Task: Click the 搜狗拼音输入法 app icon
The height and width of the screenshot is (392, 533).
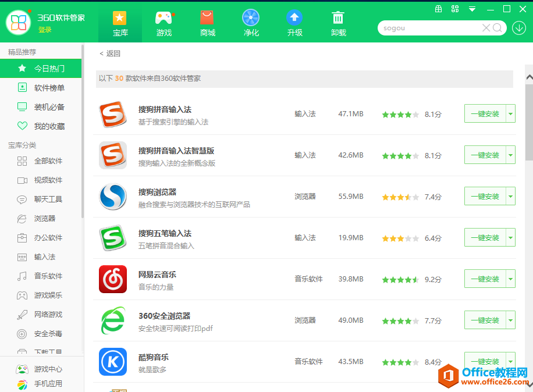Action: pyautogui.click(x=113, y=114)
